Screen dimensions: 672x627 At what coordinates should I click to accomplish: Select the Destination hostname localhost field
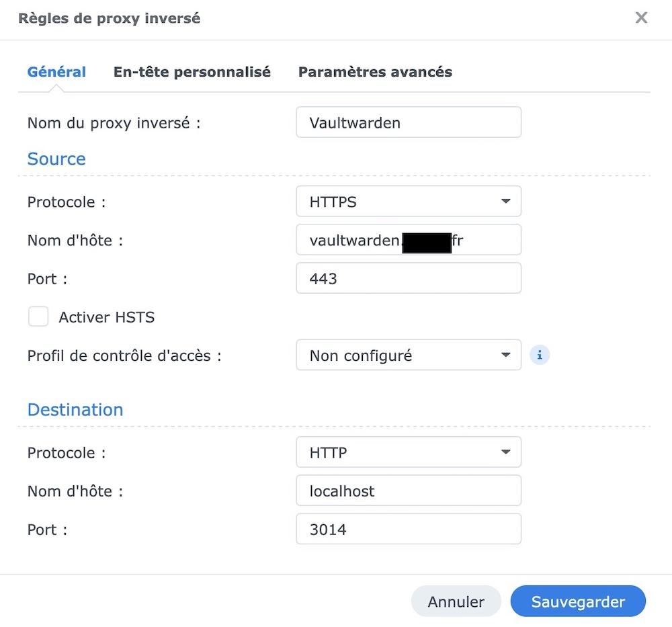pyautogui.click(x=408, y=491)
